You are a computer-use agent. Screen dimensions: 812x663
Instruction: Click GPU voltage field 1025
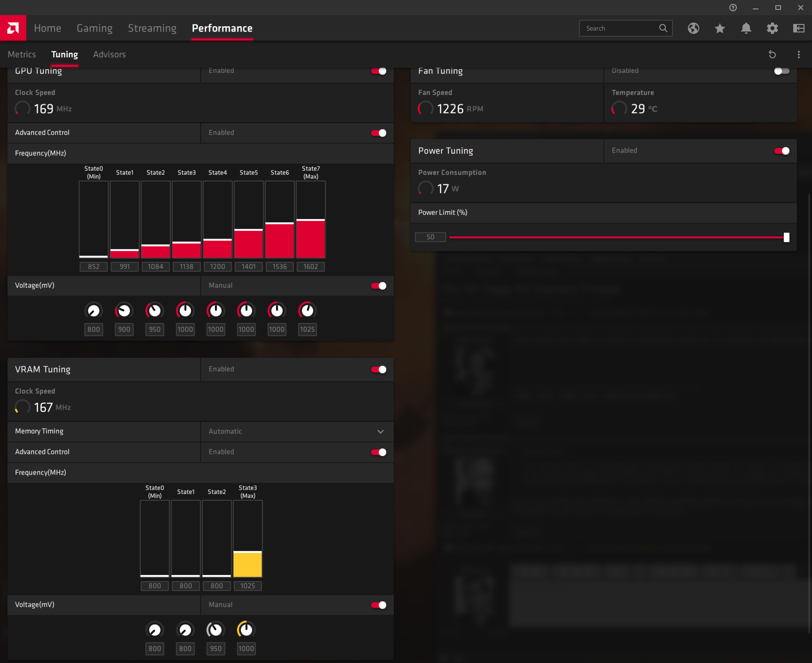[307, 330]
